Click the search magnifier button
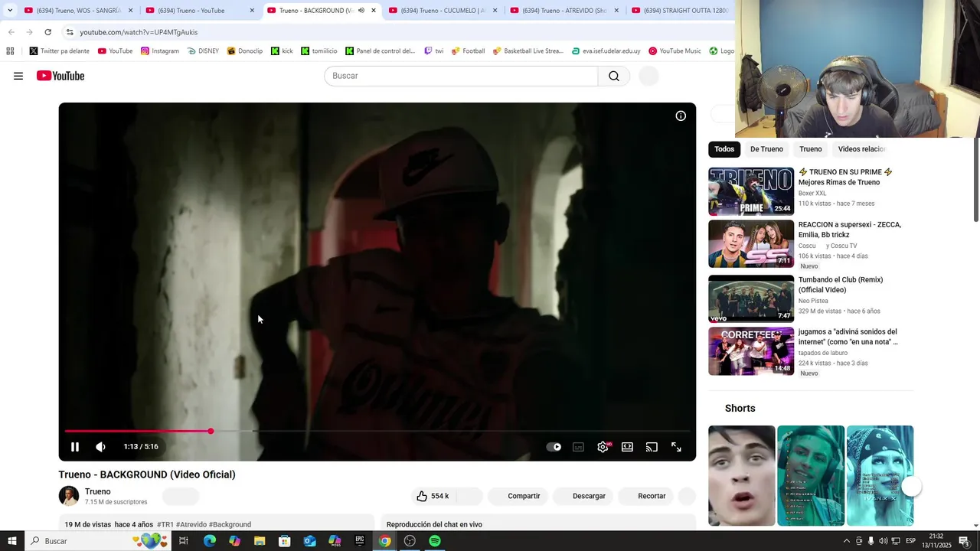The height and width of the screenshot is (551, 980). point(614,76)
